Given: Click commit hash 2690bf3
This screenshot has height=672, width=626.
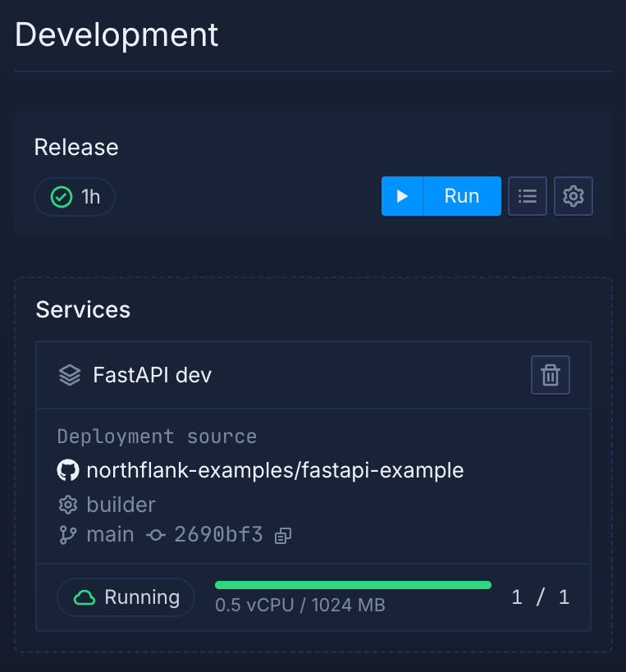Looking at the screenshot, I should 218,535.
